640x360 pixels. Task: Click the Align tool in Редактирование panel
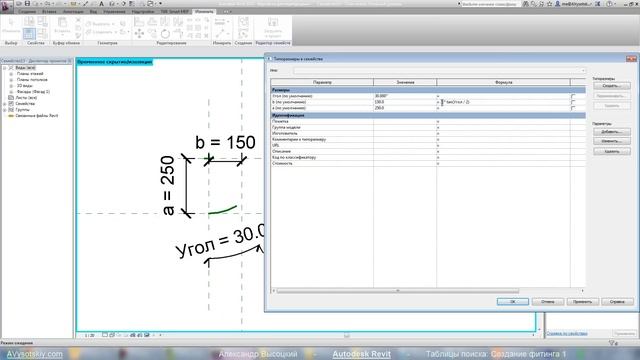139,21
